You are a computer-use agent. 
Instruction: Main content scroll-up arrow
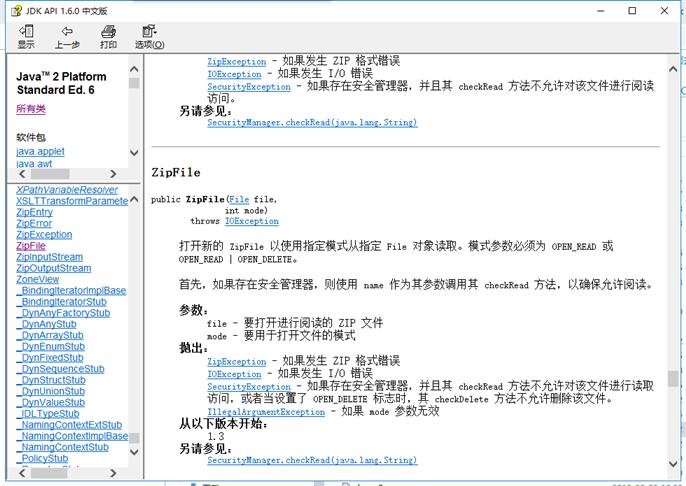click(673, 69)
